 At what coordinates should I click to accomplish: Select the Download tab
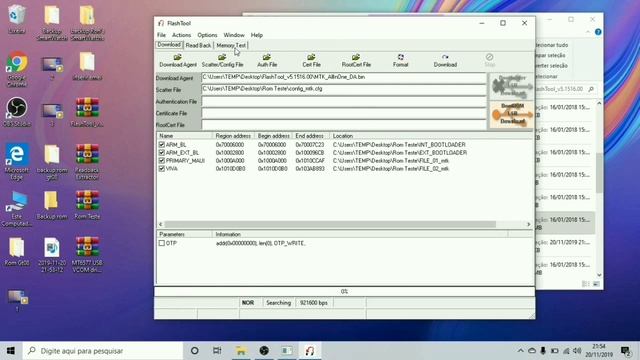coord(169,45)
